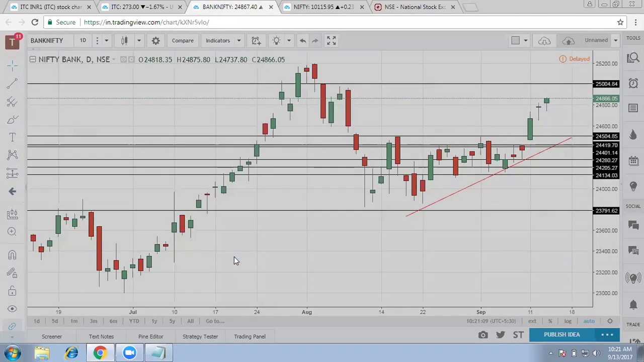Screen dimensions: 644x362
Task: Take a chart snapshot camera icon
Action: pyautogui.click(x=483, y=335)
